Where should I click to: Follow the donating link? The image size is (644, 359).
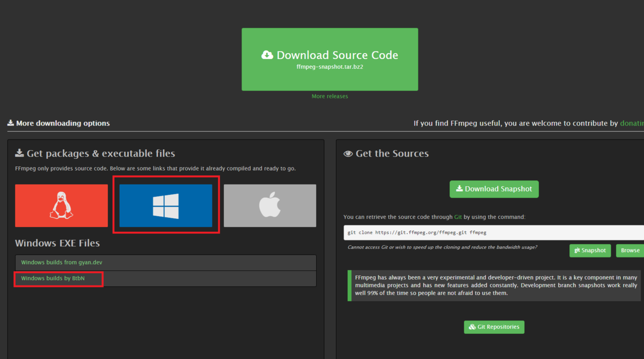(632, 123)
